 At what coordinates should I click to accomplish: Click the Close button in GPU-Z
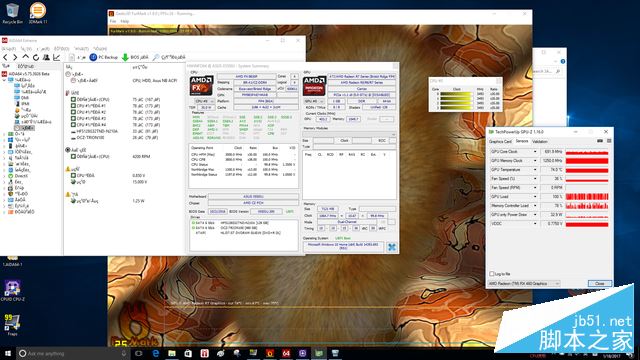point(600,283)
